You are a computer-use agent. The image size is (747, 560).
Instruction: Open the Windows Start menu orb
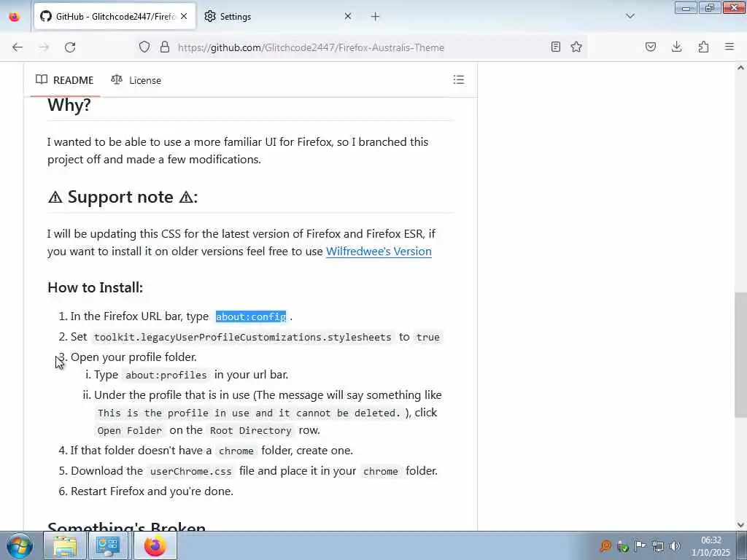[20, 545]
